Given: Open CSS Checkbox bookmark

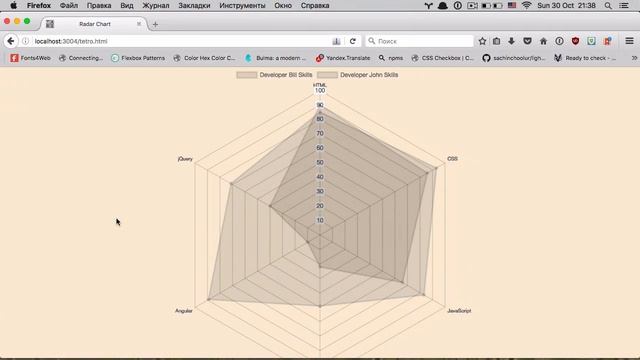Looking at the screenshot, I should (x=442, y=58).
